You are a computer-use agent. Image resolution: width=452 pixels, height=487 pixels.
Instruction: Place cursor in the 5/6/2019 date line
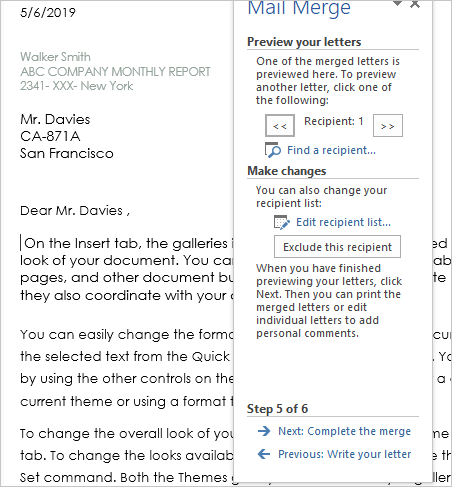(x=48, y=13)
